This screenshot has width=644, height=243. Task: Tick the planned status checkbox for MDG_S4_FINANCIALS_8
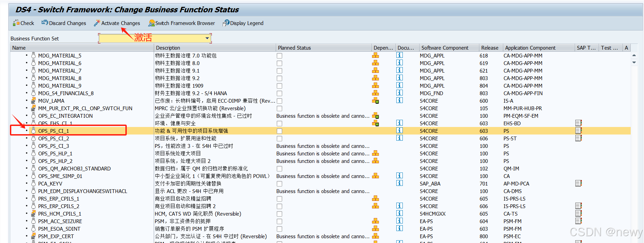pyautogui.click(x=279, y=93)
